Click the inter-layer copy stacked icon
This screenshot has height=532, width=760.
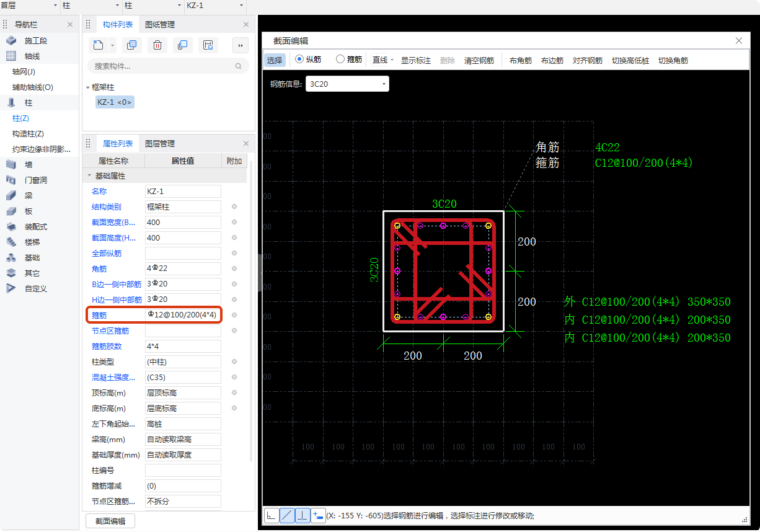(182, 45)
